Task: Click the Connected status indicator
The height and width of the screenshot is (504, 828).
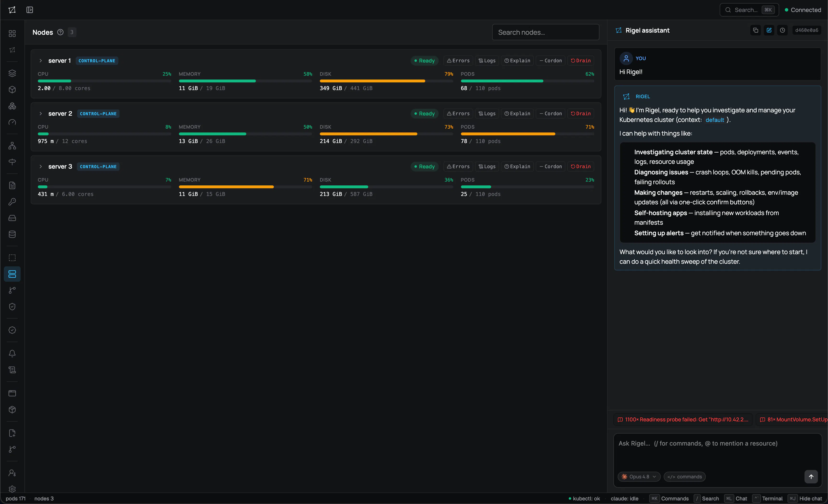Action: [x=802, y=10]
